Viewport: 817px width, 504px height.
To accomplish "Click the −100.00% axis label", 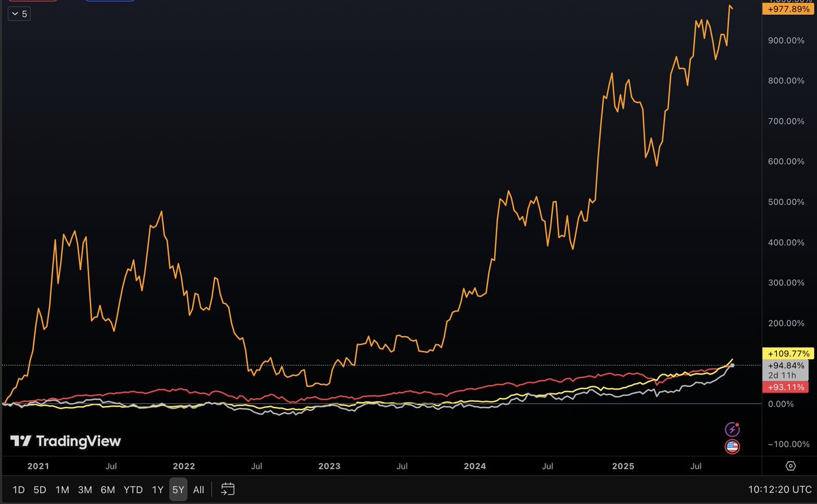I will 787,444.
